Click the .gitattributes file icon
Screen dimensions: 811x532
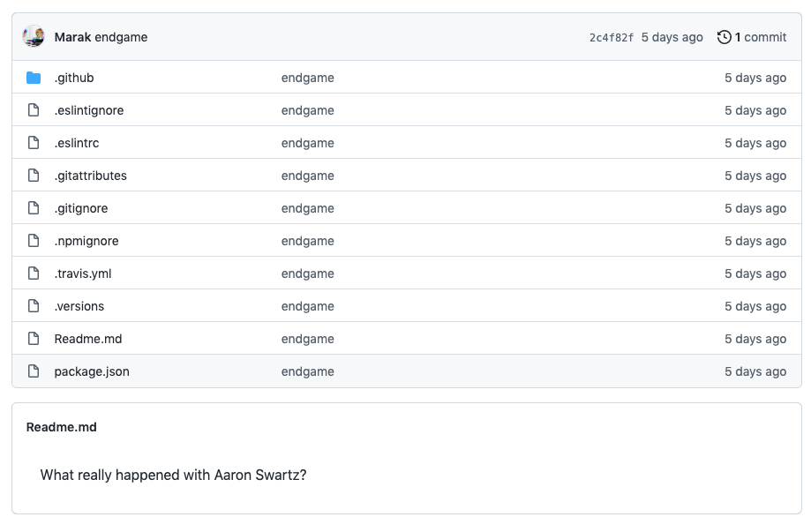click(x=34, y=176)
